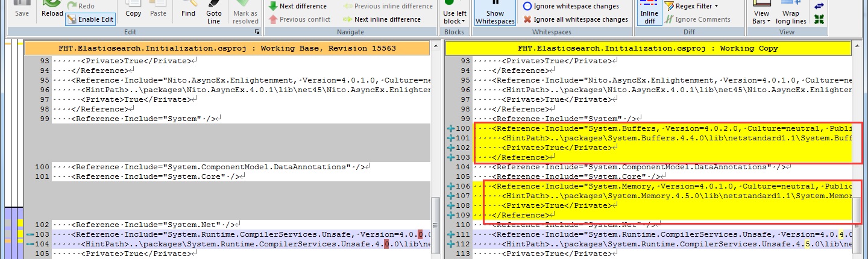
Task: Click the blue switch-views arrows icon
Action: pyautogui.click(x=819, y=6)
